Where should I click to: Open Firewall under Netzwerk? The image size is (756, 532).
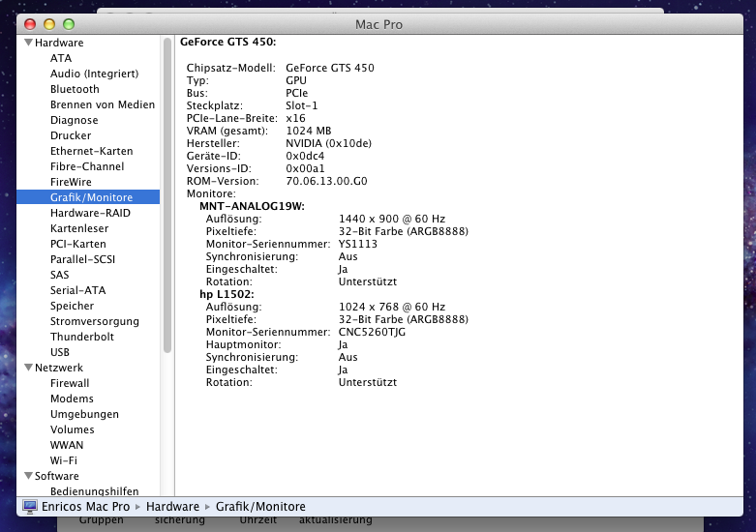click(x=70, y=383)
